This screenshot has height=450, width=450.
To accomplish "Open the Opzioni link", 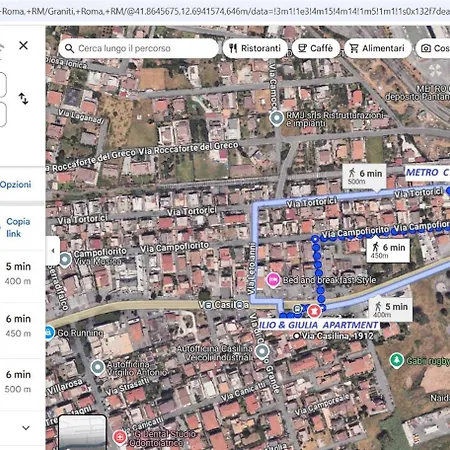I will [x=16, y=184].
